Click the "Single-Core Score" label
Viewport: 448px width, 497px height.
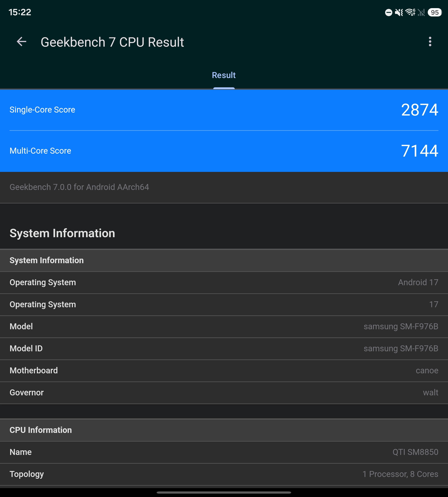42,110
